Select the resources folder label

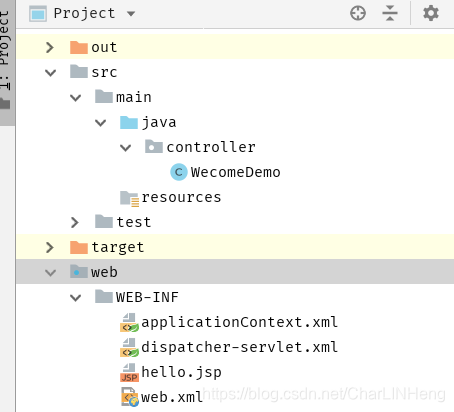pos(181,197)
